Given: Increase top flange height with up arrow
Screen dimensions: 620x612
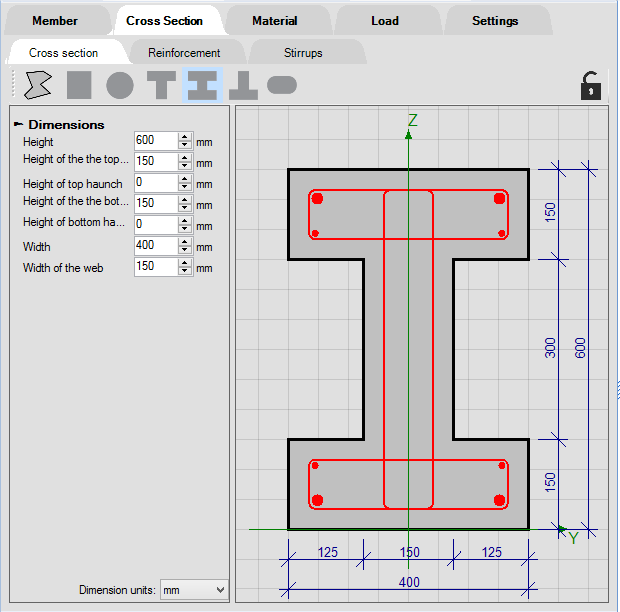Looking at the screenshot, I should [x=185, y=158].
